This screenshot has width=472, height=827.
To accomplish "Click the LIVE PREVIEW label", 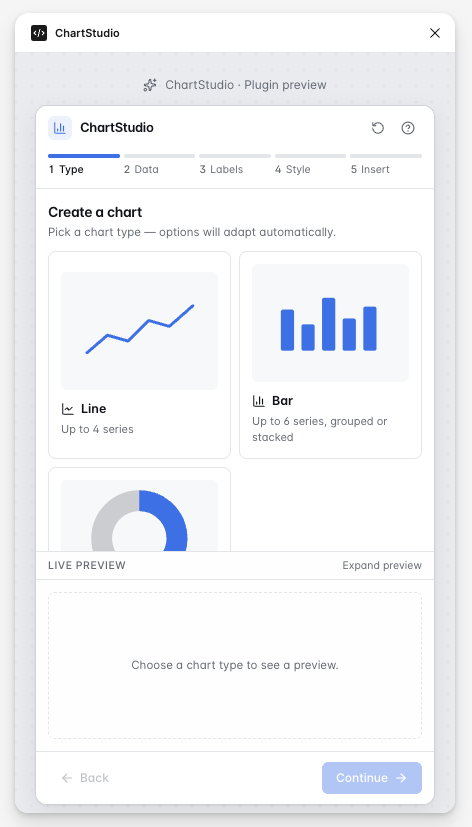I will [x=87, y=565].
